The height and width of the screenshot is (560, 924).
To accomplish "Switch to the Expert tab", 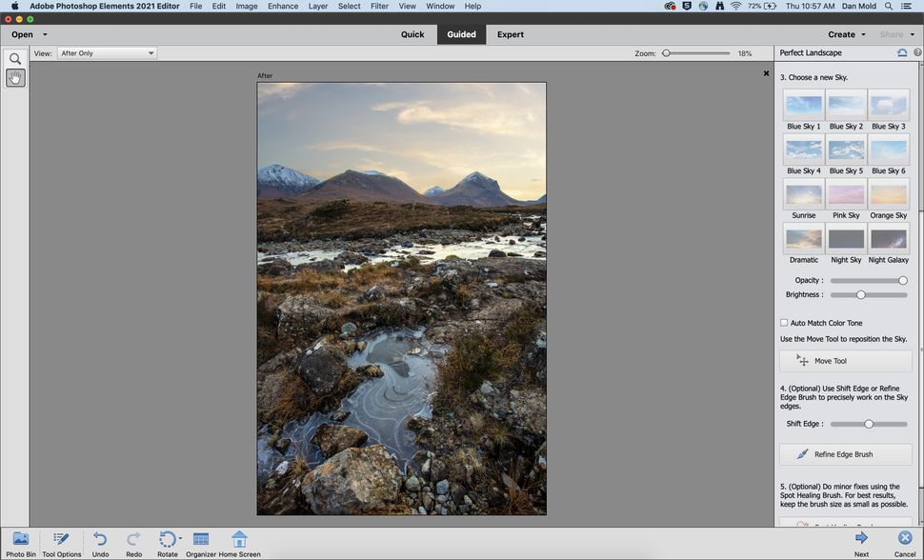I will pos(510,34).
